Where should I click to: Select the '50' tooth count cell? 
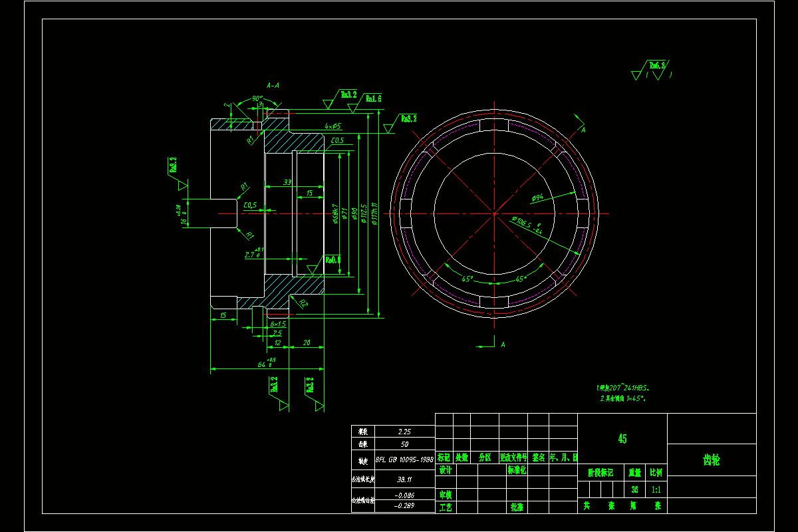pos(405,444)
